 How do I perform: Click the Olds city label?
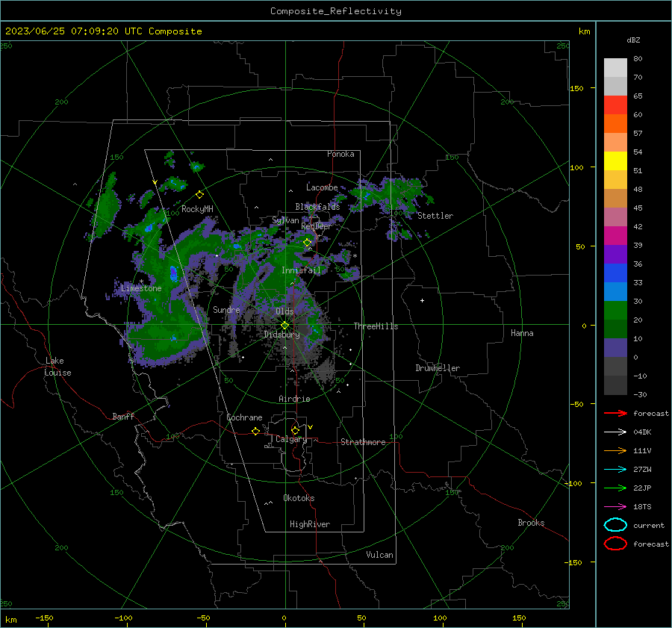coord(284,311)
